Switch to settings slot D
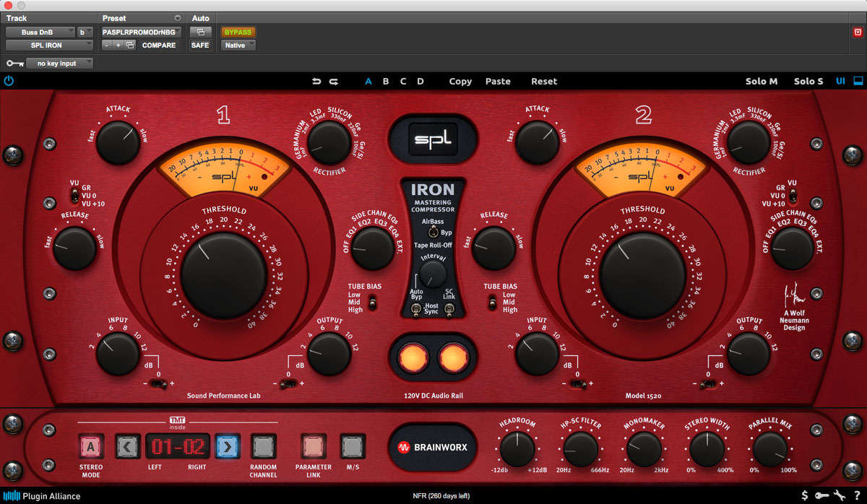Viewport: 867px width, 504px height. click(420, 82)
